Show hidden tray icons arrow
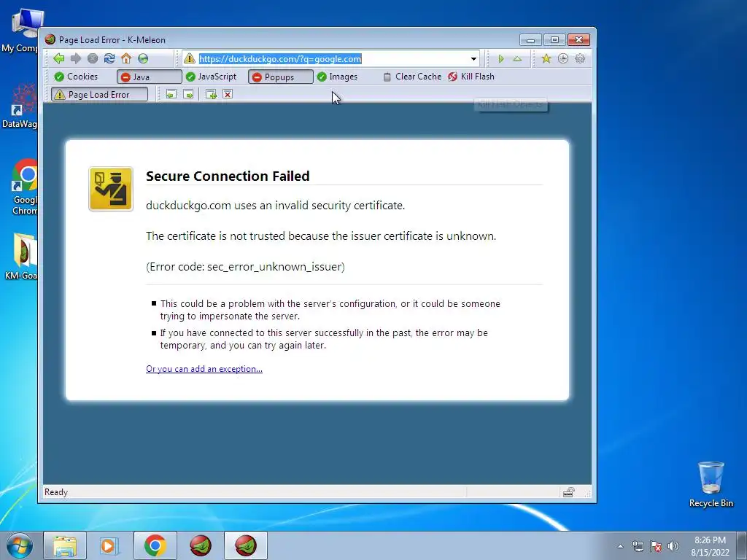Image resolution: width=747 pixels, height=560 pixels. [620, 546]
